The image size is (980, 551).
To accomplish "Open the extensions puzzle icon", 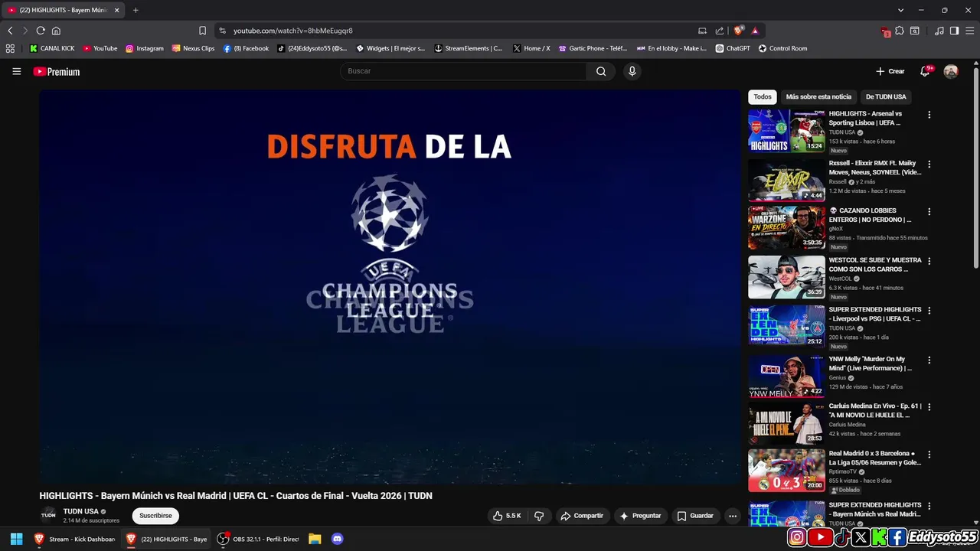I will [x=900, y=31].
